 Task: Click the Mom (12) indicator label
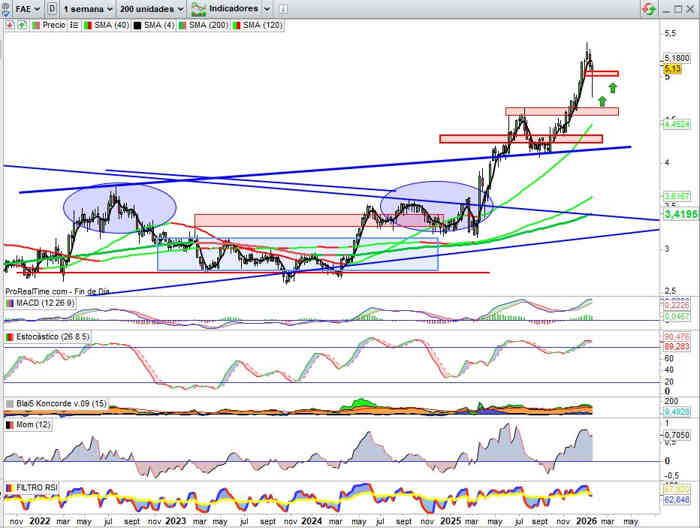pos(33,425)
